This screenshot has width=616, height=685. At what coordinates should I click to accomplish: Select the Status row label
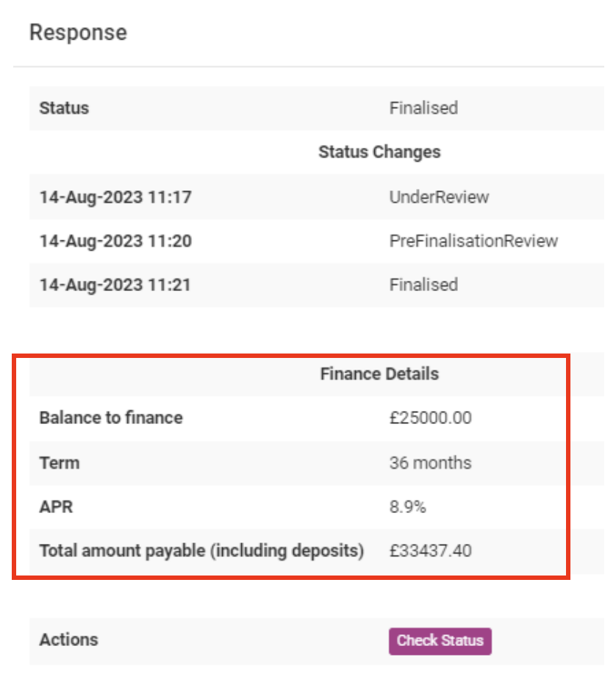click(x=64, y=108)
